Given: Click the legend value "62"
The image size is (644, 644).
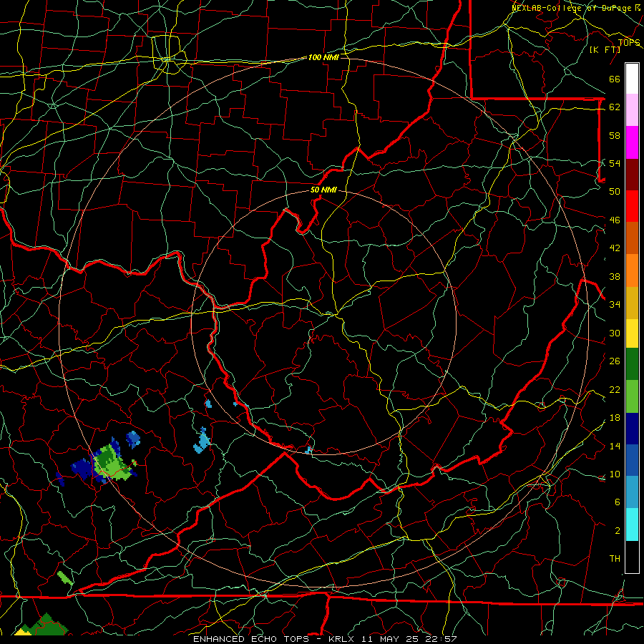Looking at the screenshot, I should (x=615, y=107).
